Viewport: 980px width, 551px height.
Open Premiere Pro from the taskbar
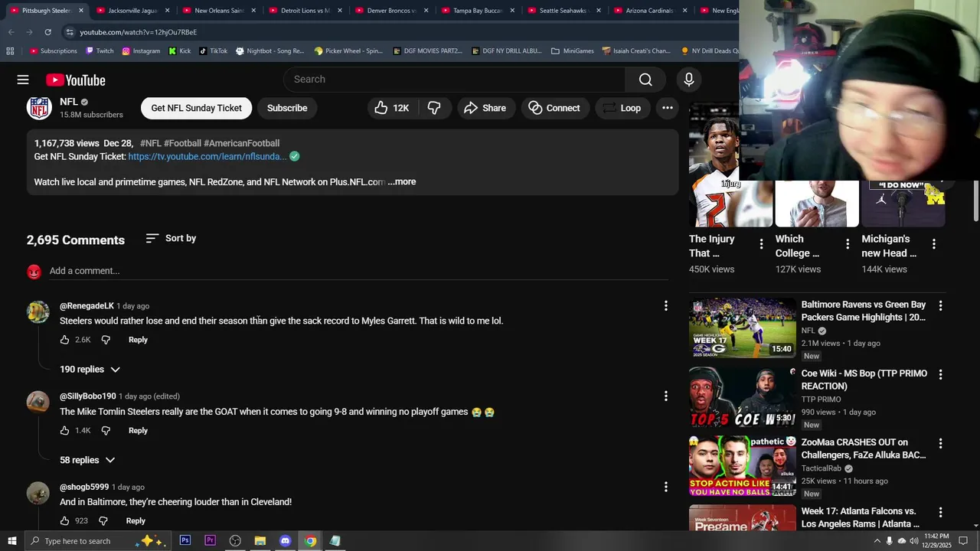point(210,540)
